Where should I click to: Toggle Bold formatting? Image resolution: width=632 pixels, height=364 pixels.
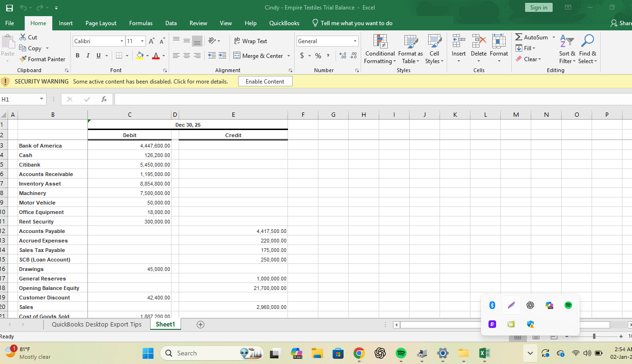point(77,56)
